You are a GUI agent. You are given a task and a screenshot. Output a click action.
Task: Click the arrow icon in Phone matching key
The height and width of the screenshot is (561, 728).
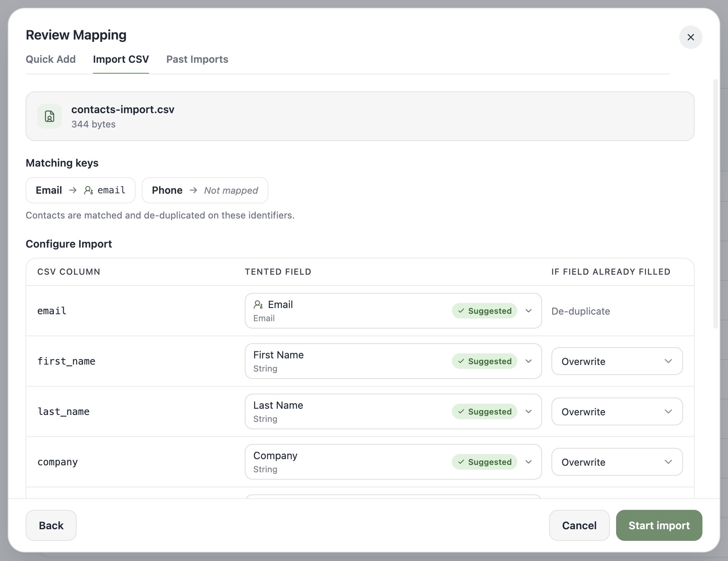tap(194, 190)
